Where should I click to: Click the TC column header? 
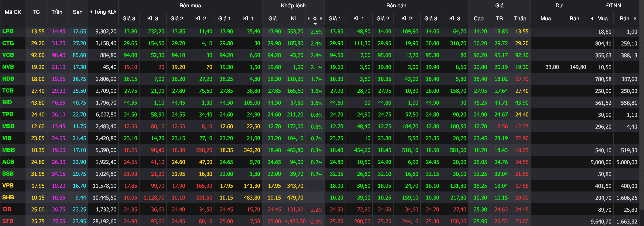click(36, 12)
